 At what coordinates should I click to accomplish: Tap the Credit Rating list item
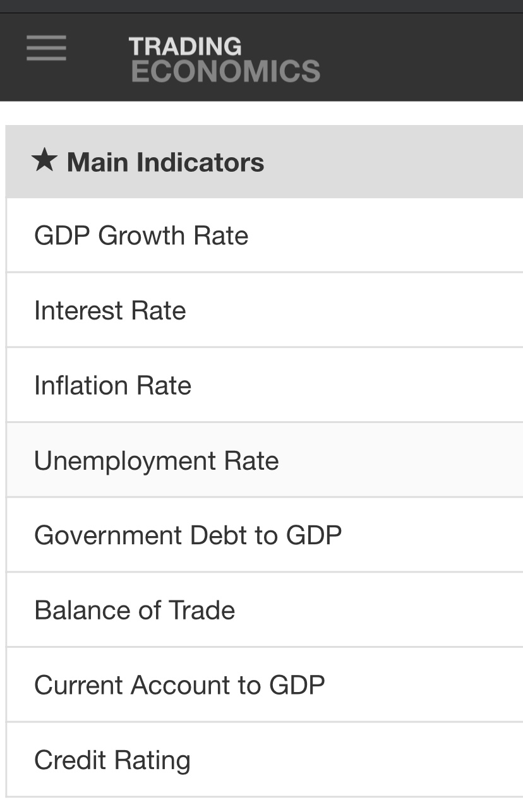pyautogui.click(x=264, y=760)
